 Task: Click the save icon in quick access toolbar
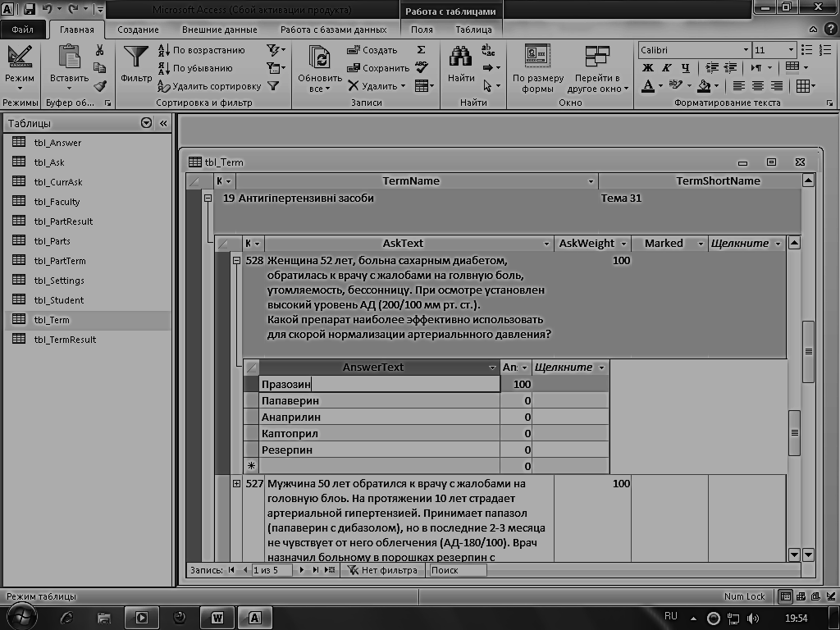point(30,9)
